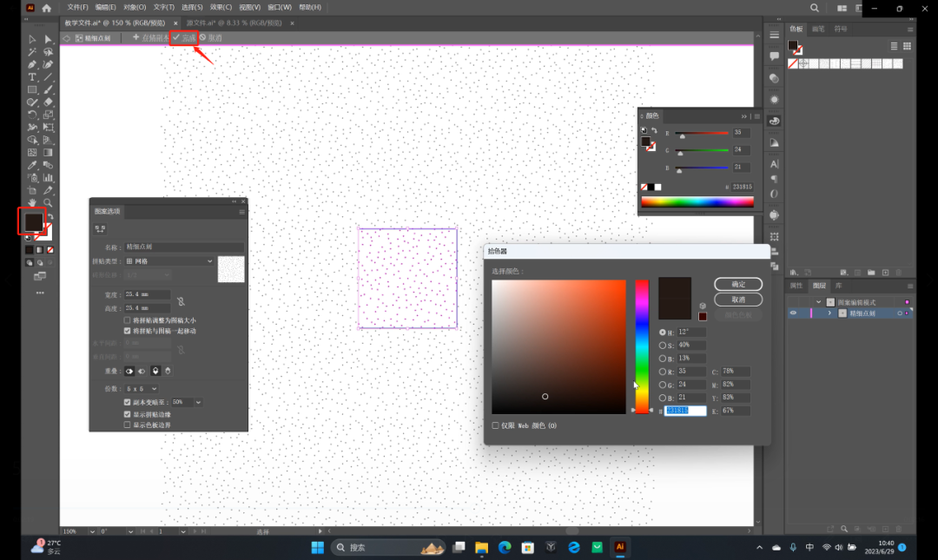Select the Type tool
Screen dimensions: 938x560
[x=32, y=77]
